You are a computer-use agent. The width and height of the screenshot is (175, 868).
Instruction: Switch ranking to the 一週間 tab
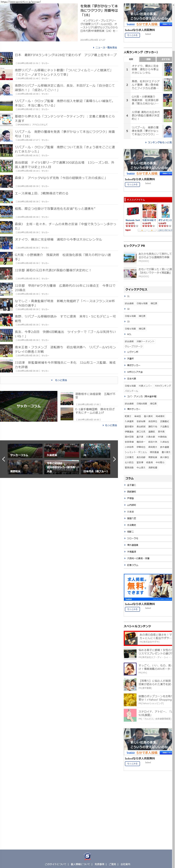147,59
